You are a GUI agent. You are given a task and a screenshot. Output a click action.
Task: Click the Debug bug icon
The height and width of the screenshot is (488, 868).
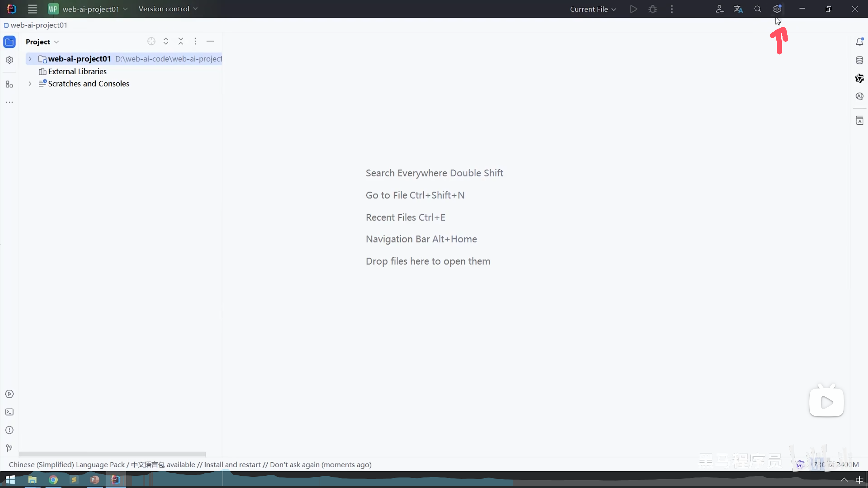click(x=653, y=9)
